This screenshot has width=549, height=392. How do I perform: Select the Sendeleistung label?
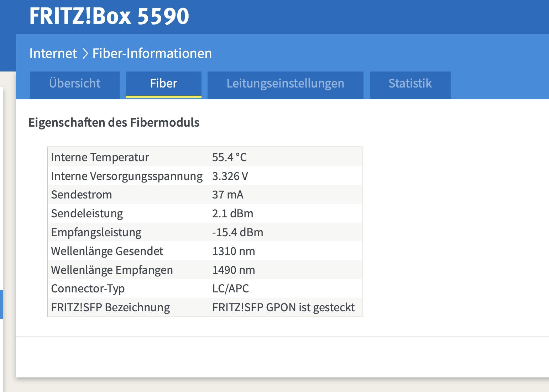[87, 213]
